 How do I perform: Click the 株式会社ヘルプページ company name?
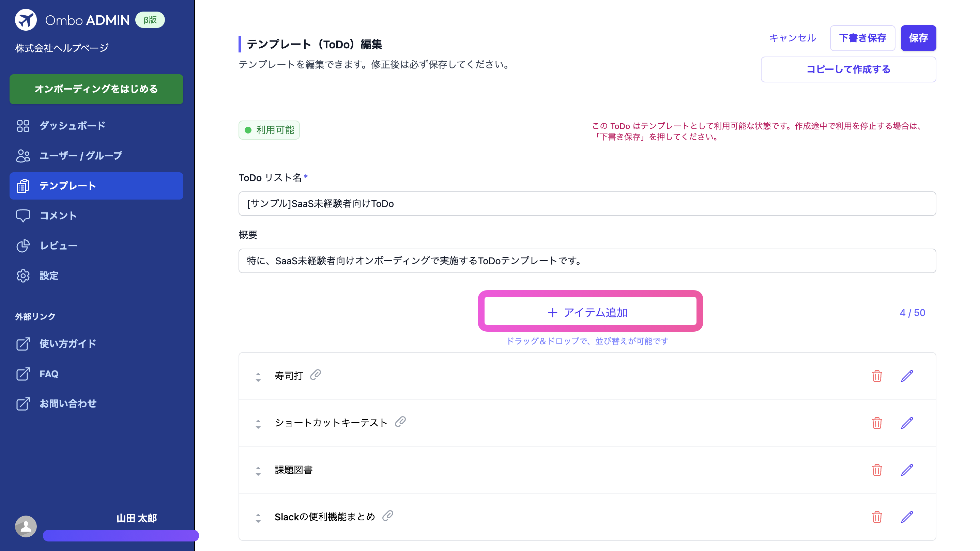click(x=62, y=48)
